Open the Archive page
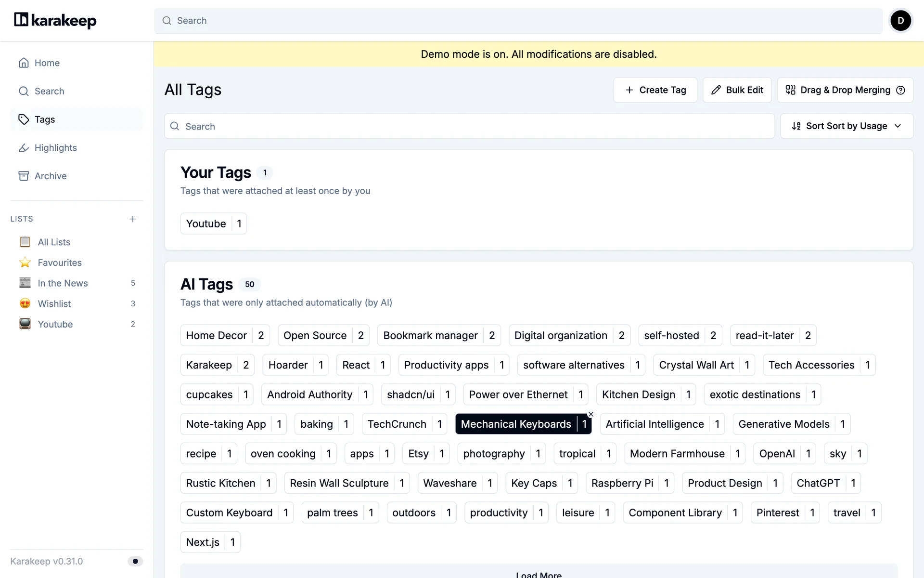 (77, 176)
